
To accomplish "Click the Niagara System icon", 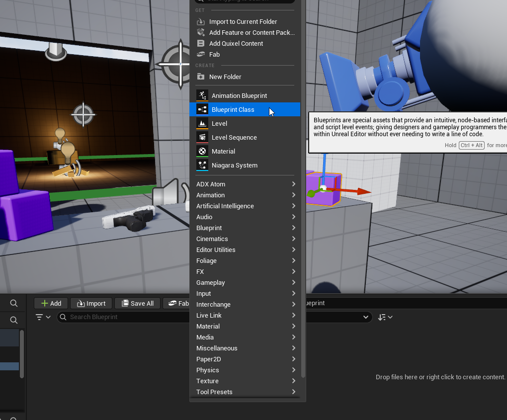I will click(x=202, y=165).
